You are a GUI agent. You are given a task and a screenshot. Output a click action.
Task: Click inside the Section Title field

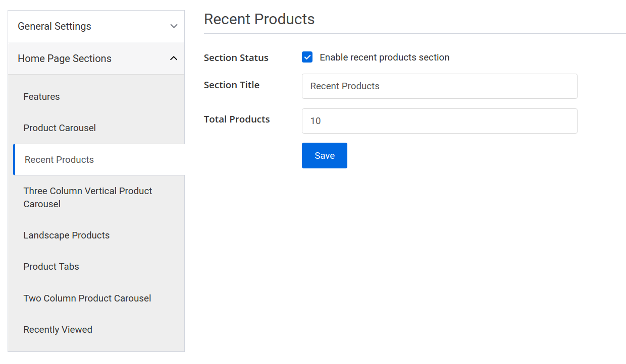point(439,86)
